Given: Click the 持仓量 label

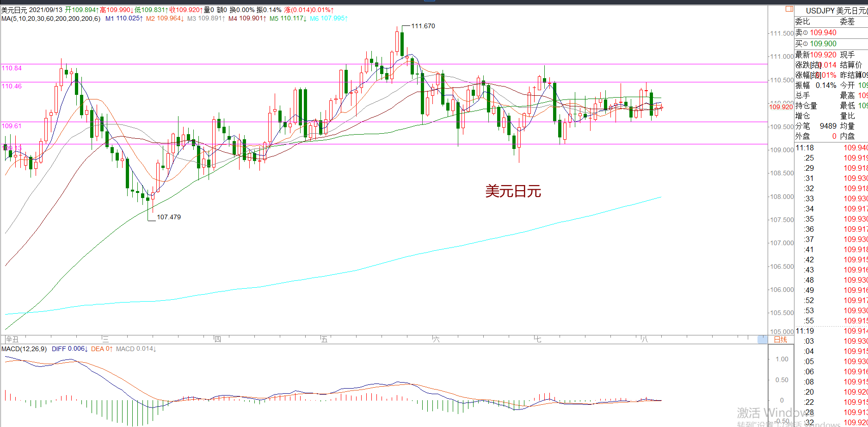Looking at the screenshot, I should [x=806, y=105].
